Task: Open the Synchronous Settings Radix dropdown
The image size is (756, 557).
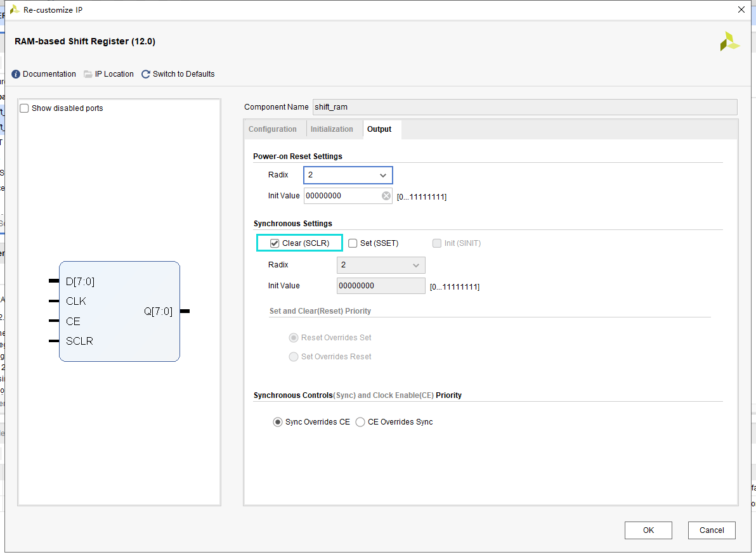Action: tap(381, 265)
